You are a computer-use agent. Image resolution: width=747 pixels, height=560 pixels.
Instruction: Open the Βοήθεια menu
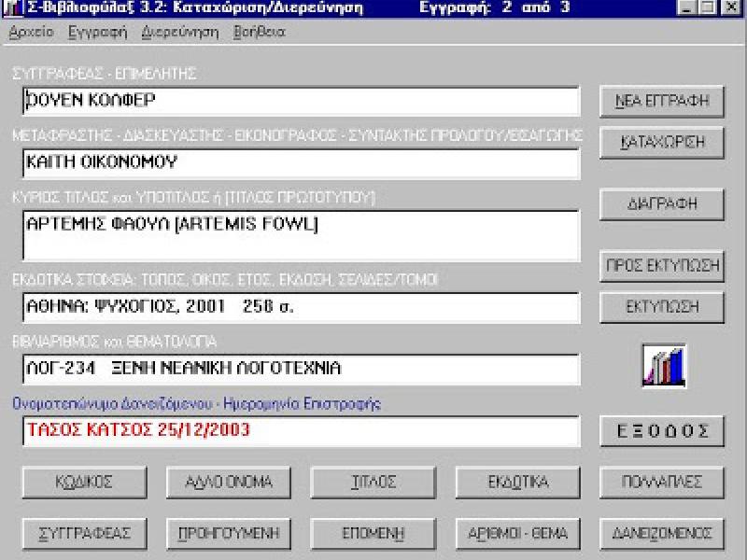click(259, 32)
